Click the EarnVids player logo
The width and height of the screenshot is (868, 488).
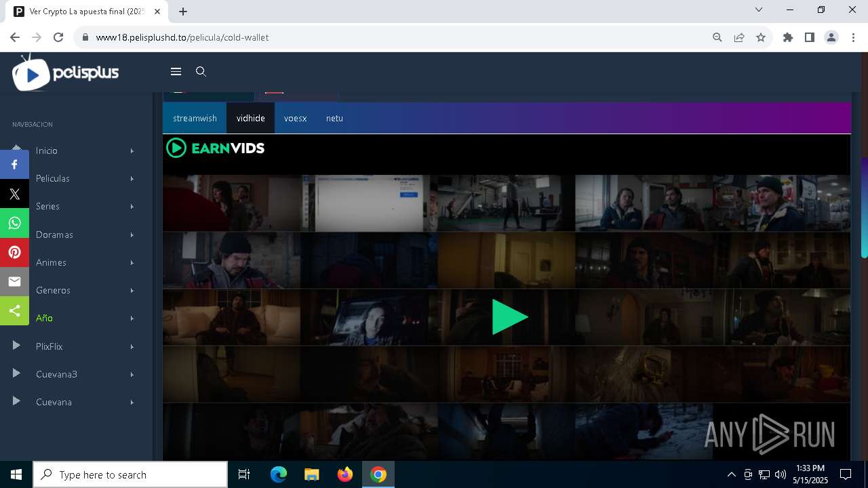tap(216, 148)
